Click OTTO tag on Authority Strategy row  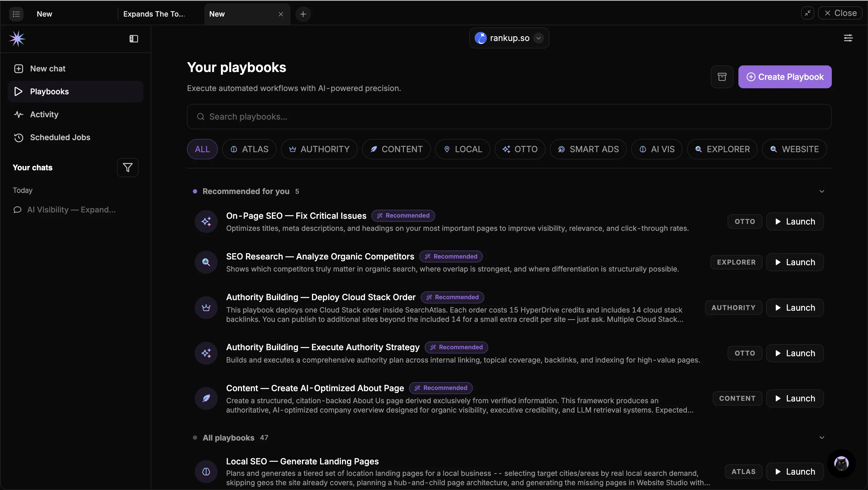pos(745,353)
